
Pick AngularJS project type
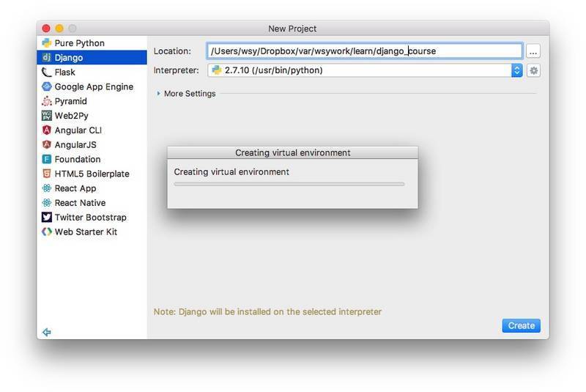[x=92, y=144]
